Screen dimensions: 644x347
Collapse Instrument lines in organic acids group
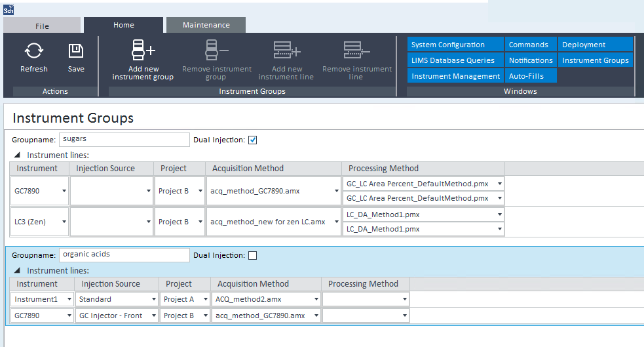(18, 271)
